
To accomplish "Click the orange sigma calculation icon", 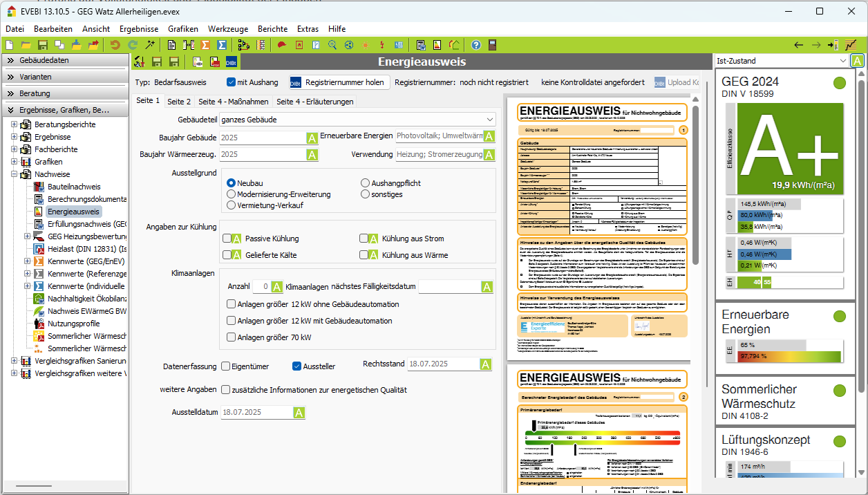I will 206,45.
